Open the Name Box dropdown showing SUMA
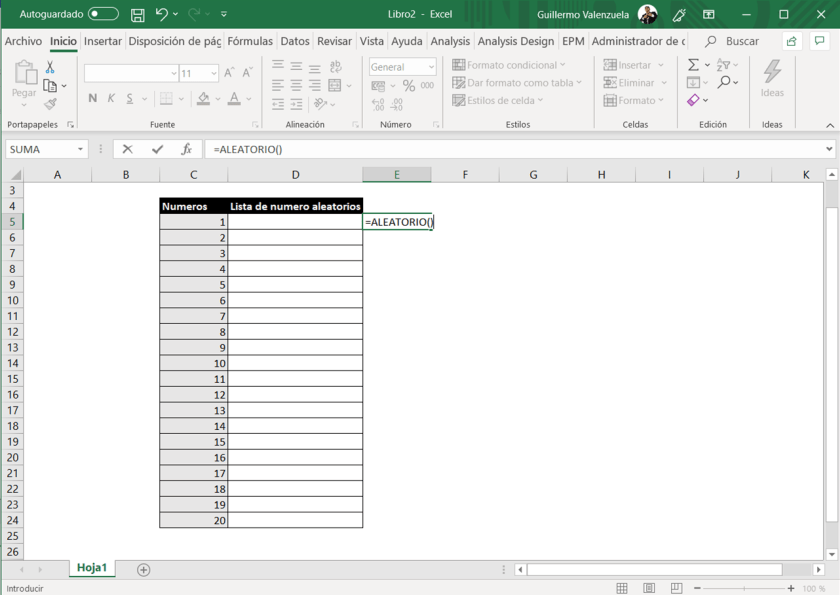This screenshot has width=840, height=595. pyautogui.click(x=80, y=149)
